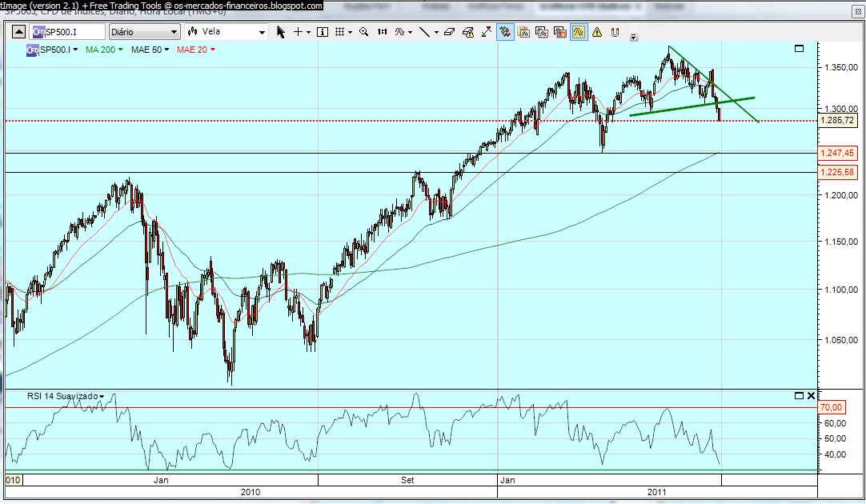Toggle the magnet snap icon
This screenshot has width=866, height=504.
coord(615,32)
